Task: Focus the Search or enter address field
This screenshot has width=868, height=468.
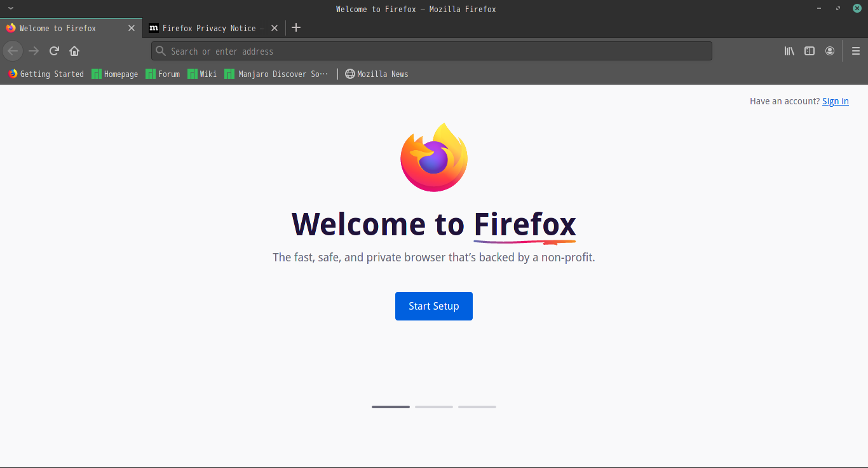Action: pyautogui.click(x=431, y=51)
